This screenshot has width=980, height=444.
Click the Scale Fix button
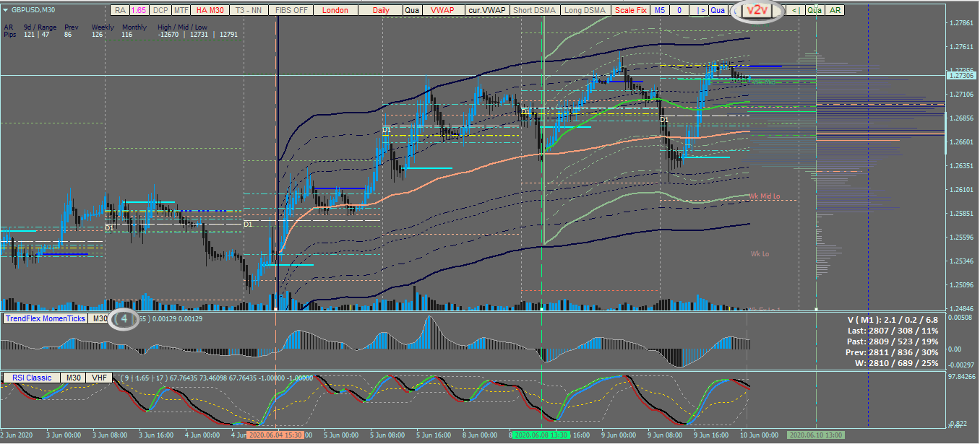(x=630, y=10)
